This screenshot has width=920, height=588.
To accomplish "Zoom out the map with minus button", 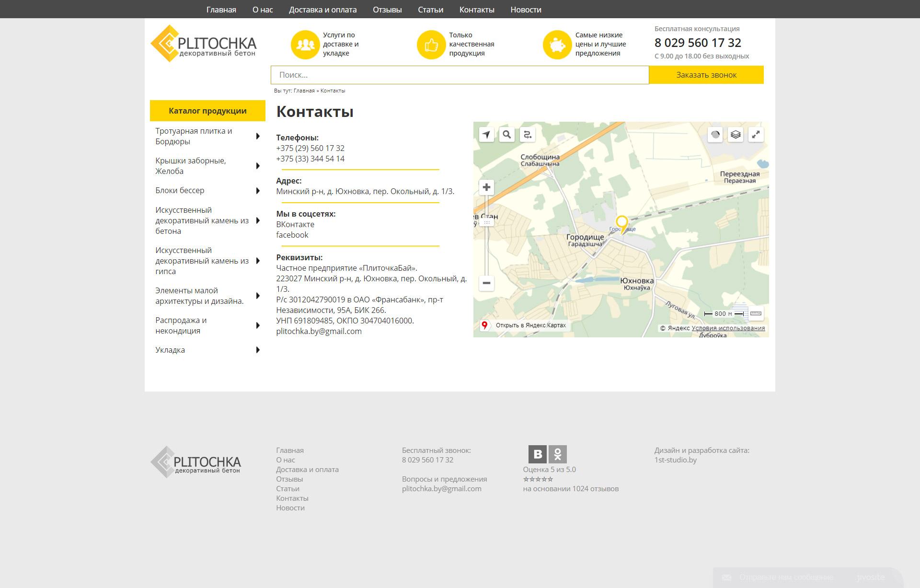I will coord(486,283).
